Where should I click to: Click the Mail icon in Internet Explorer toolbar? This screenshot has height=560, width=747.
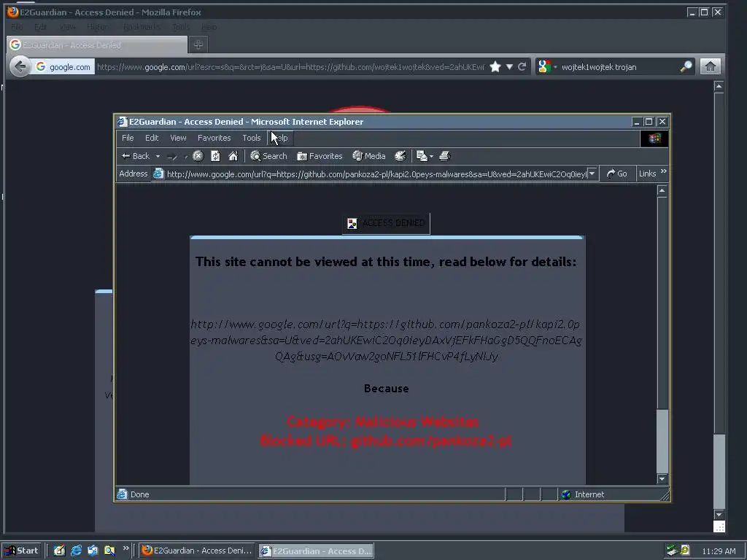click(422, 156)
